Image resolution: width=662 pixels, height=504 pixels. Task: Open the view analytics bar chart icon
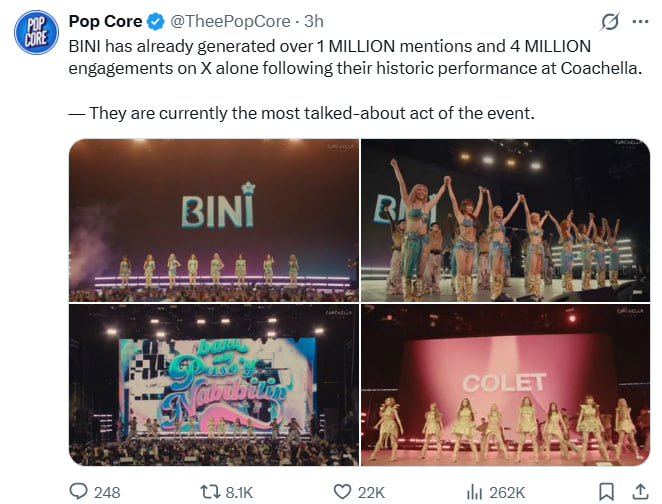click(x=475, y=491)
